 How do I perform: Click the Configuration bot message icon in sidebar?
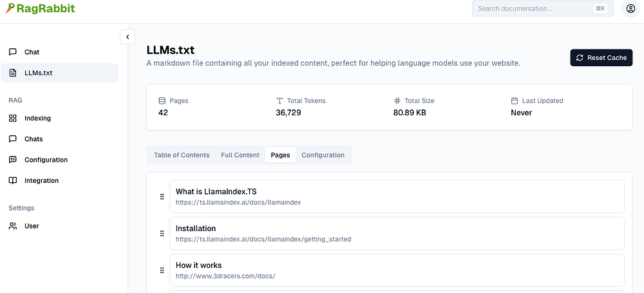tap(13, 160)
